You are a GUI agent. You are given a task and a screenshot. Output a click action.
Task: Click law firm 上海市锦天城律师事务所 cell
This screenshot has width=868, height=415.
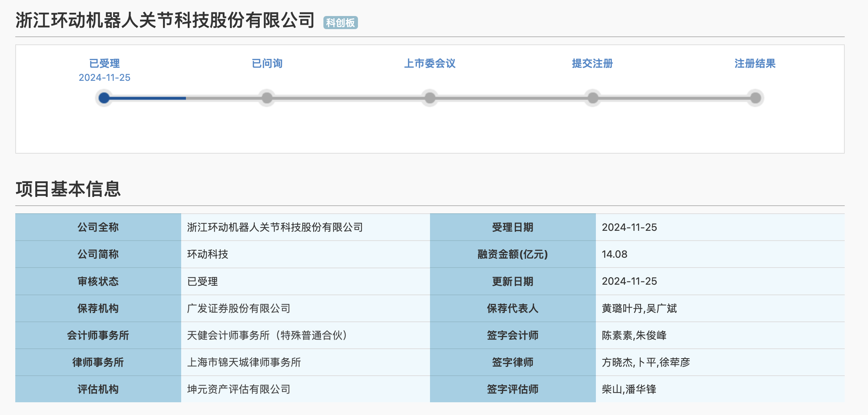point(244,362)
